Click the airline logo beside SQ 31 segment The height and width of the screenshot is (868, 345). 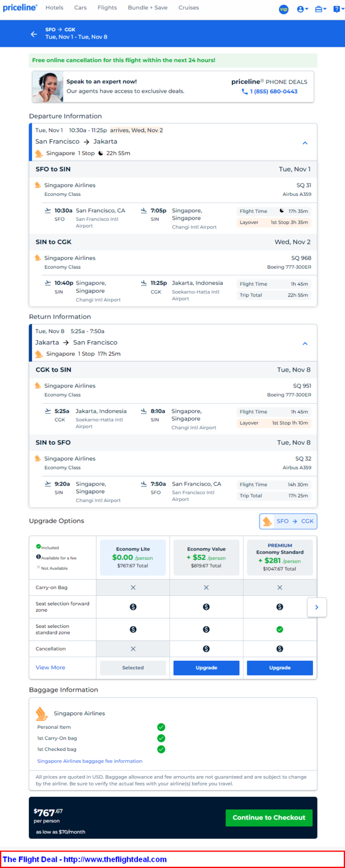pos(38,185)
